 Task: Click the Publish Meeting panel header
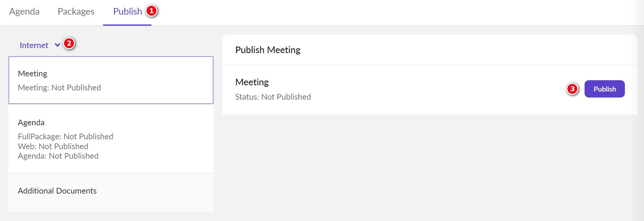click(x=267, y=50)
